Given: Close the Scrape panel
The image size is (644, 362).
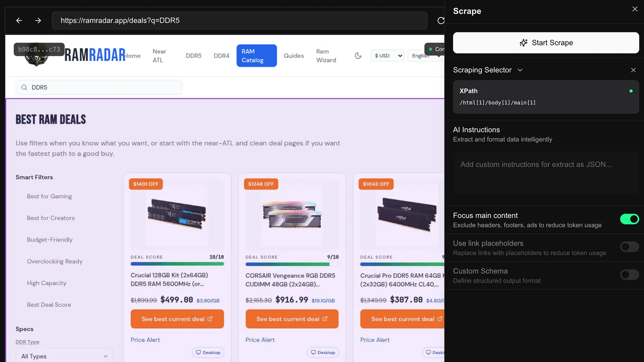Looking at the screenshot, I should coord(635,9).
